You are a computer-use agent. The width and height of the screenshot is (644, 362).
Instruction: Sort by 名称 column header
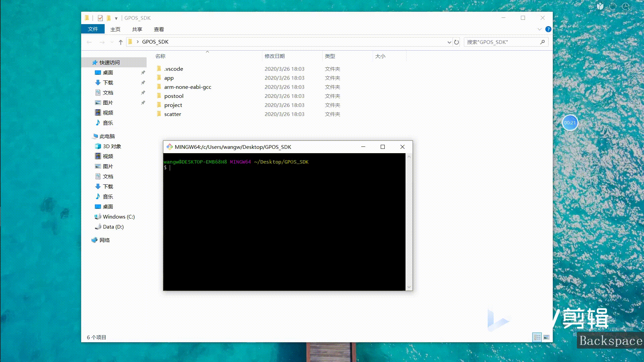point(160,56)
